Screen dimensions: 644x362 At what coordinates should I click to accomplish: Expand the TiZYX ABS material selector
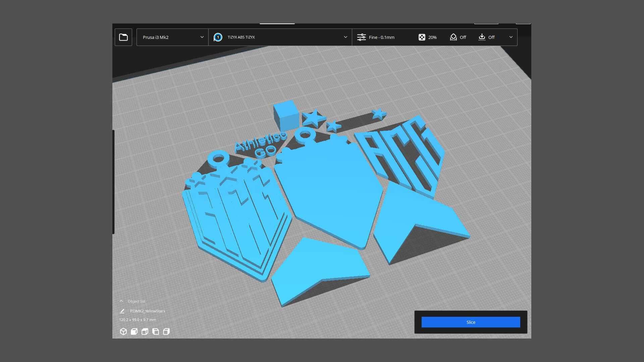(345, 37)
